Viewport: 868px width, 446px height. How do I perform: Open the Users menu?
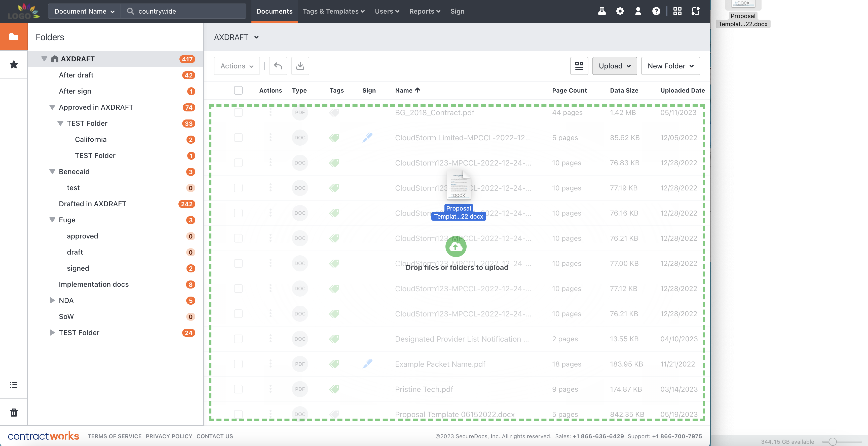coord(387,11)
